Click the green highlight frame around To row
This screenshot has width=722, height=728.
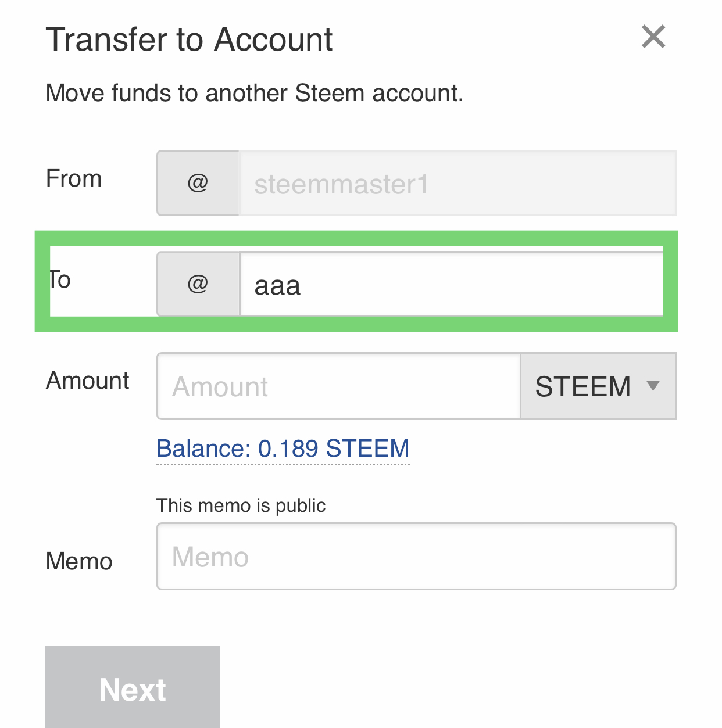[x=356, y=238]
